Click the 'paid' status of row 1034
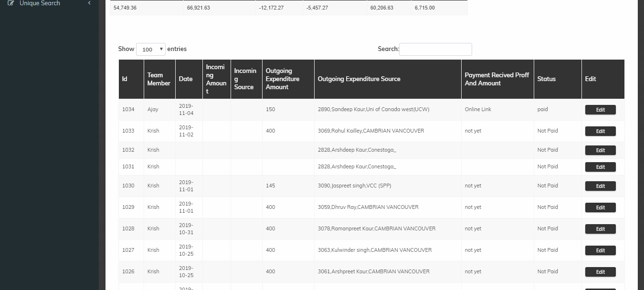Viewport: 644px width, 290px height. pyautogui.click(x=542, y=109)
